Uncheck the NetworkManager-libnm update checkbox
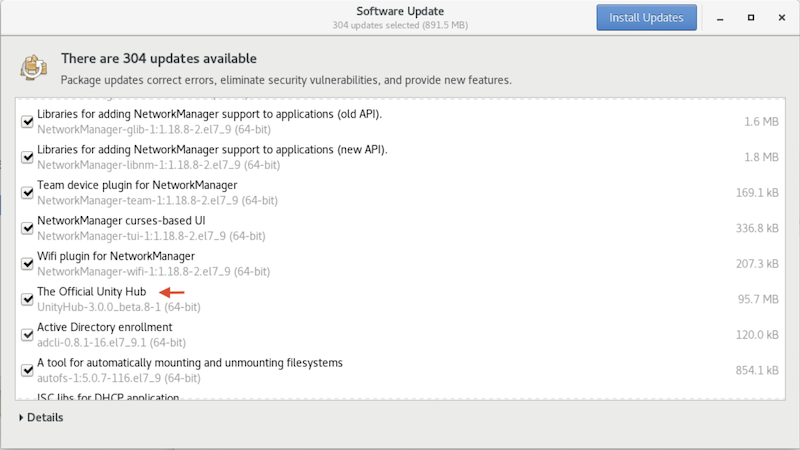Viewport: 800px width, 450px height. tap(27, 157)
